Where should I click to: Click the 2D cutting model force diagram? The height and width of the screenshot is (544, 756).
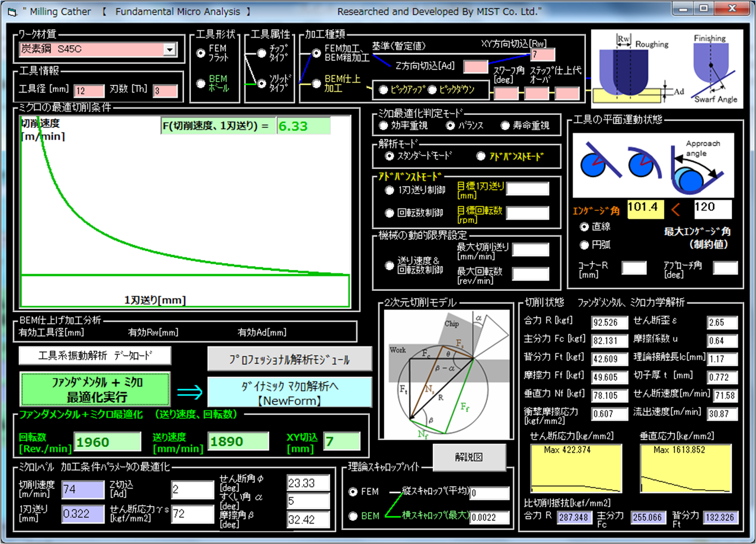(x=446, y=374)
